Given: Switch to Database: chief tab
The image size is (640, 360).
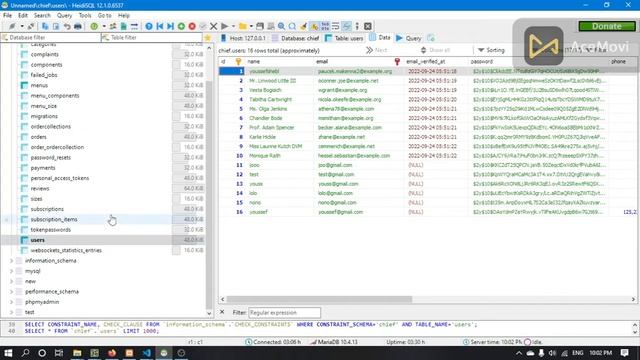Looking at the screenshot, I should click(295, 38).
